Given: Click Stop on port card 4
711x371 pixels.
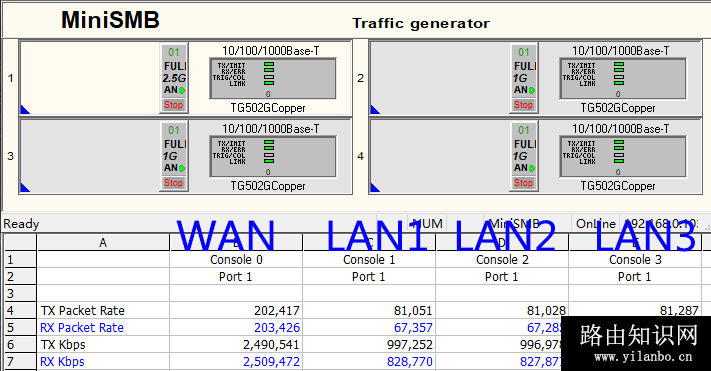Looking at the screenshot, I should [x=523, y=183].
